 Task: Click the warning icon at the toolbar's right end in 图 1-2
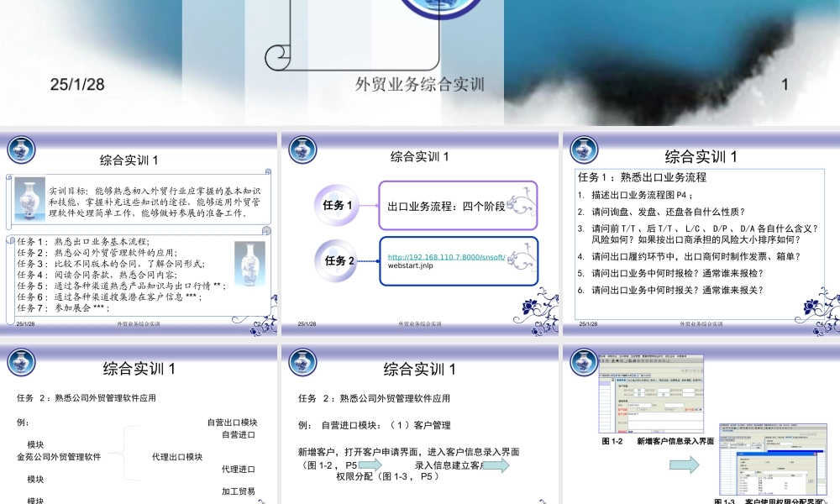coord(667,362)
